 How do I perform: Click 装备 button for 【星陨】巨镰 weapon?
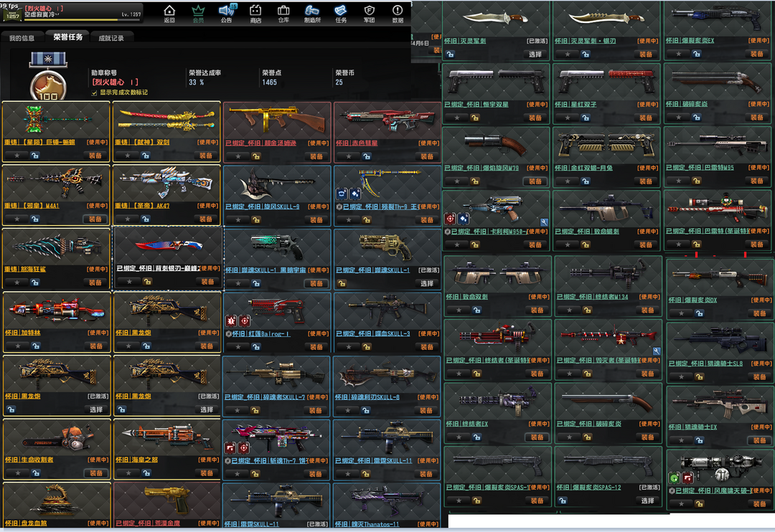[x=95, y=156]
